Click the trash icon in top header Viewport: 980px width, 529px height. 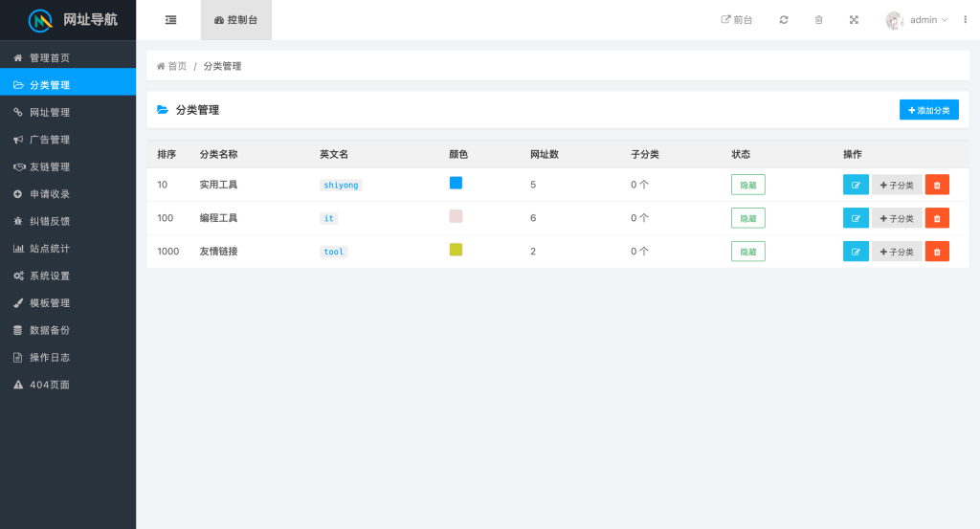tap(819, 20)
